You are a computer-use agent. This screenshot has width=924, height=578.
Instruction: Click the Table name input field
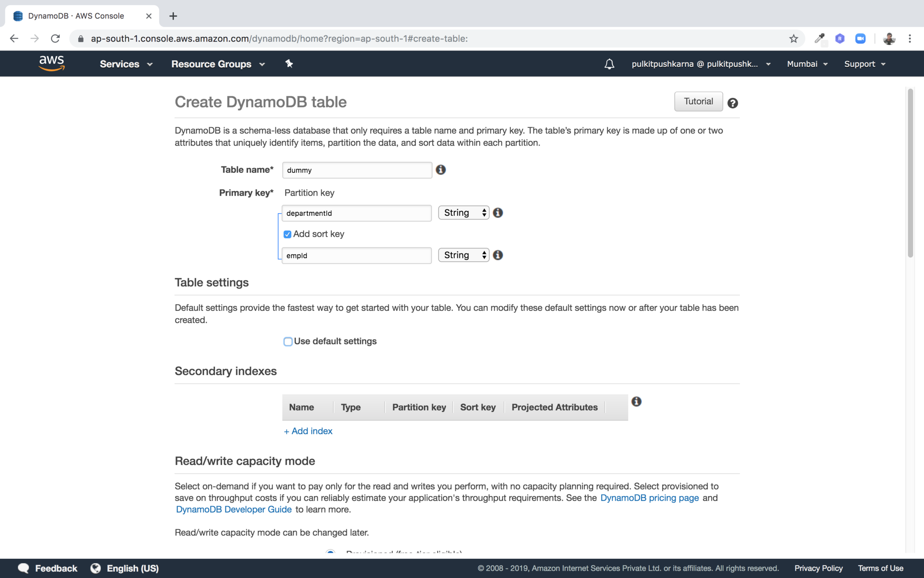pos(357,170)
